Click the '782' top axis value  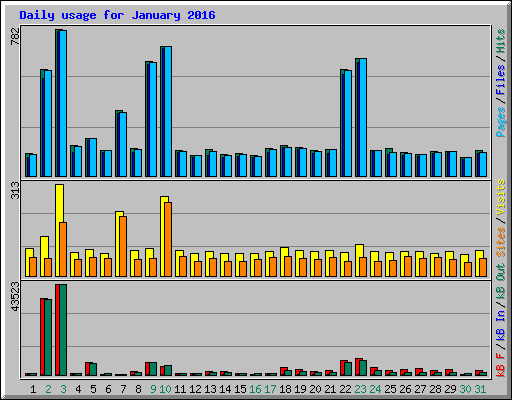coord(15,36)
